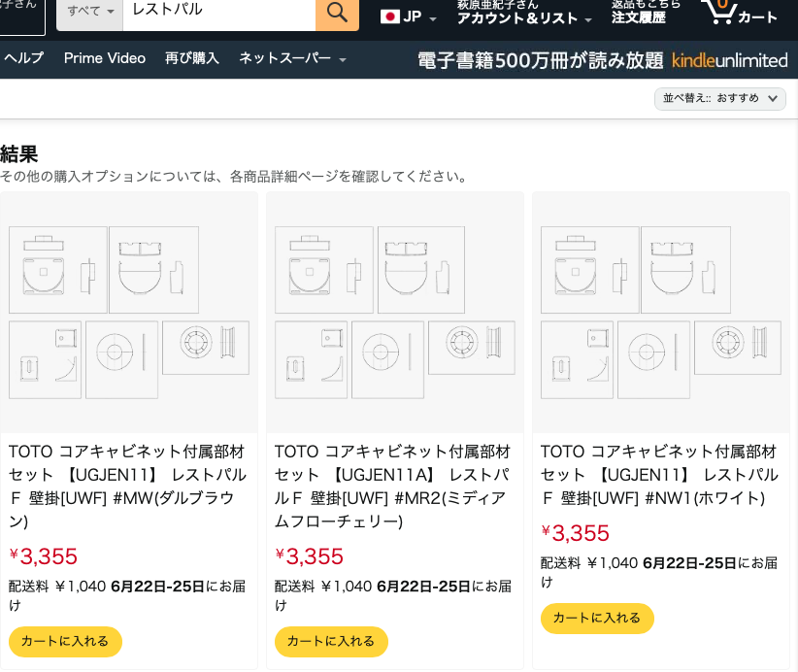Add ホワイト product to cart
Image resolution: width=798 pixels, height=672 pixels.
[597, 618]
